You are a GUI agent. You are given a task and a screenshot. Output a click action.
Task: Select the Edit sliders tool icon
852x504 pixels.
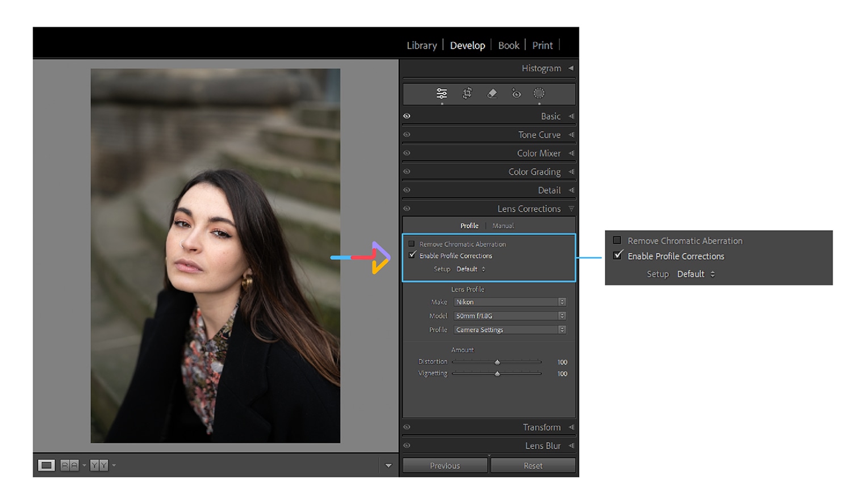(x=441, y=93)
